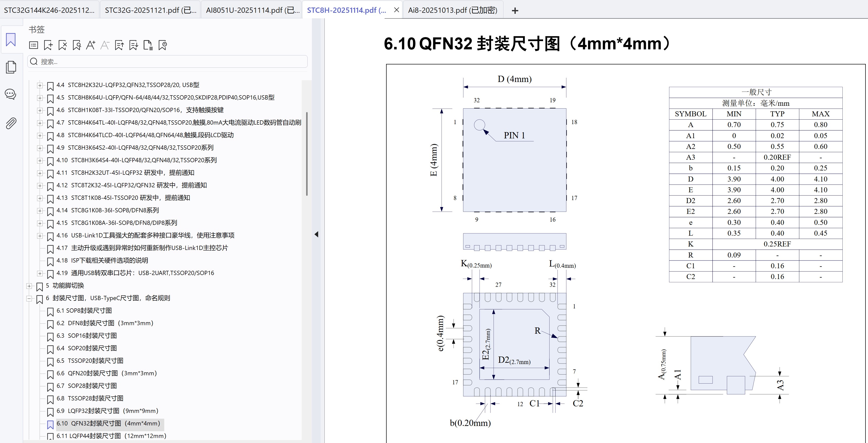Click the search bookmarks icon
The image size is (868, 443).
click(77, 45)
